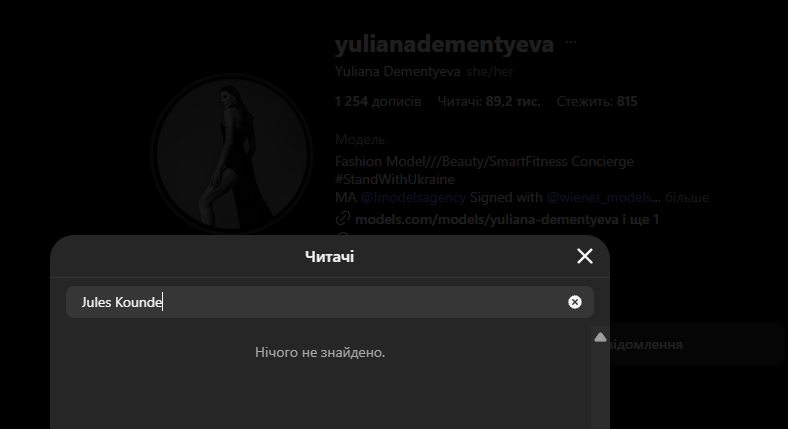Image resolution: width=788 pixels, height=429 pixels.
Task: Click the chain link icon beside models.com
Action: tap(342, 219)
